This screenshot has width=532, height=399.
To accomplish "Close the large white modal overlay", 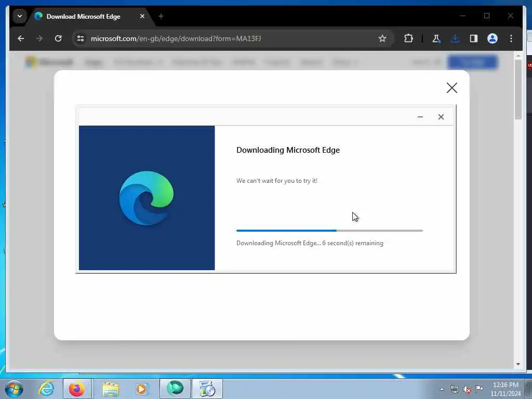I will tap(451, 88).
